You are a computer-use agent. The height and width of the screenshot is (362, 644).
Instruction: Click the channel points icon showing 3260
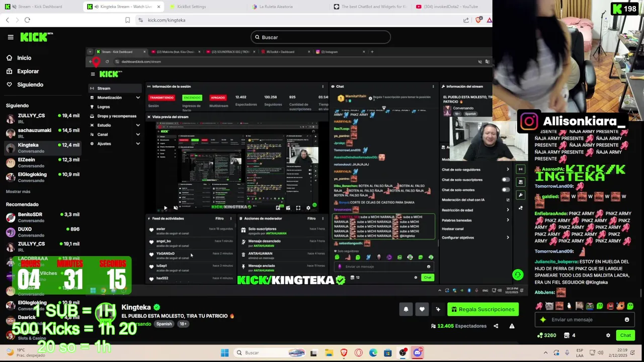coord(546,335)
